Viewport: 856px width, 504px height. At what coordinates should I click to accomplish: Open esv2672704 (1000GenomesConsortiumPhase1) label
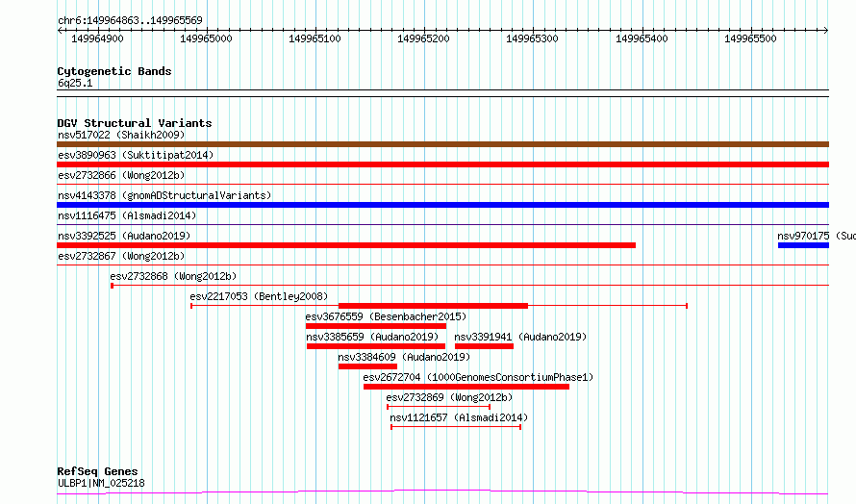(x=478, y=377)
